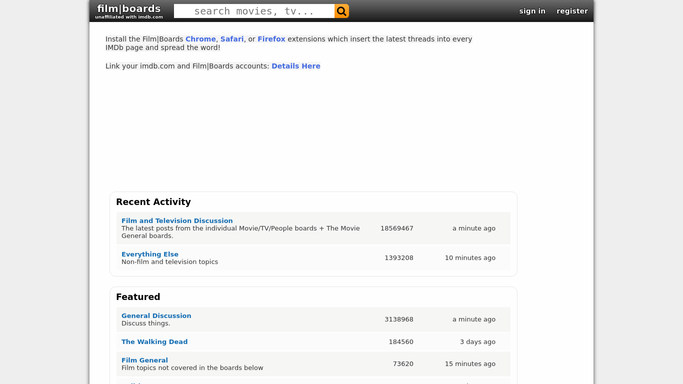Open the Firefox extension link
The height and width of the screenshot is (384, 683).
coord(271,39)
